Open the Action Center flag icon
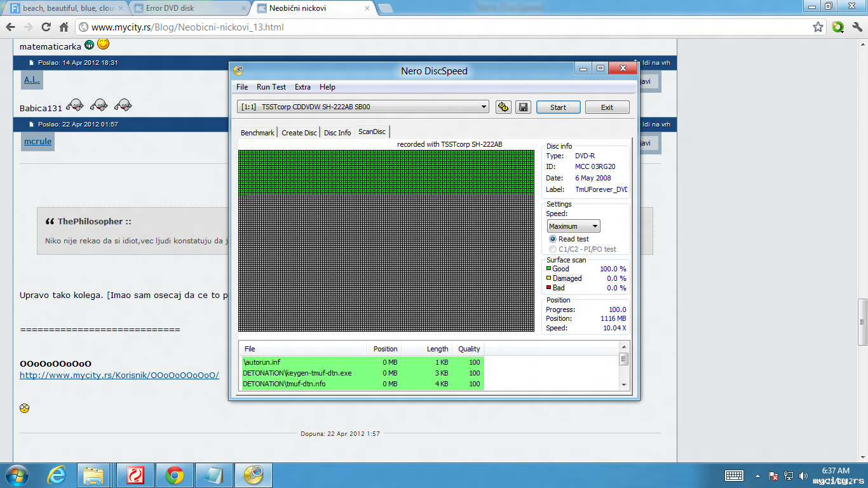The image size is (868, 488). point(773,475)
